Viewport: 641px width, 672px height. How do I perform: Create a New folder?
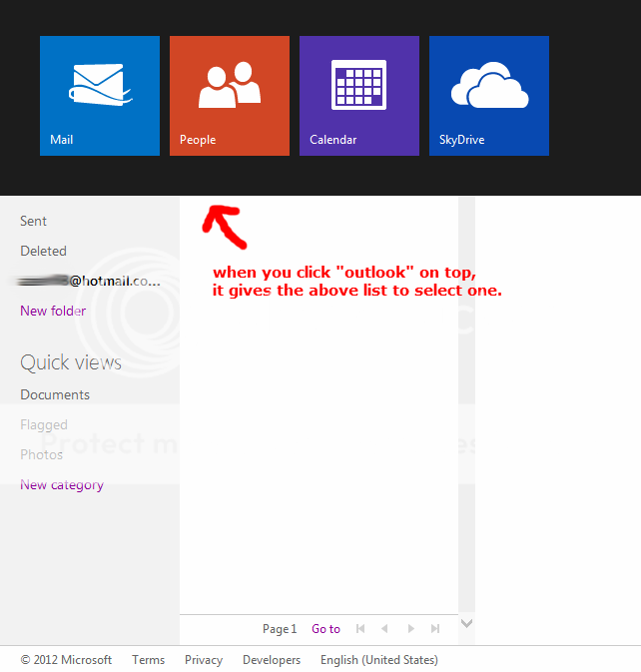click(53, 311)
